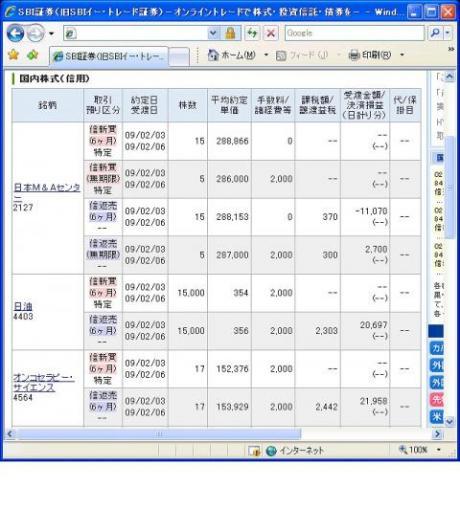Click the Add to Favorites icon
Image resolution: width=460 pixels, height=531 pixels.
[x=33, y=55]
